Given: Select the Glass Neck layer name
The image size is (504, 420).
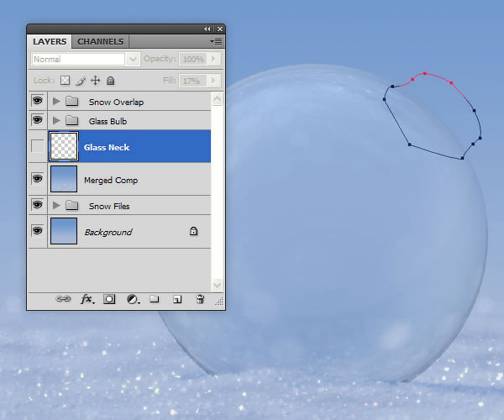Looking at the screenshot, I should 107,148.
